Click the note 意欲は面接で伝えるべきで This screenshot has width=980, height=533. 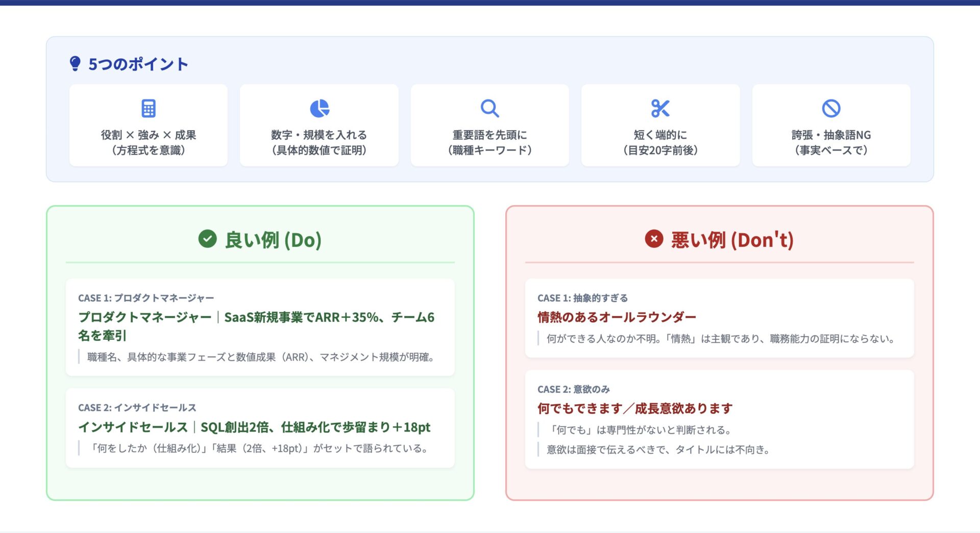[x=658, y=449]
